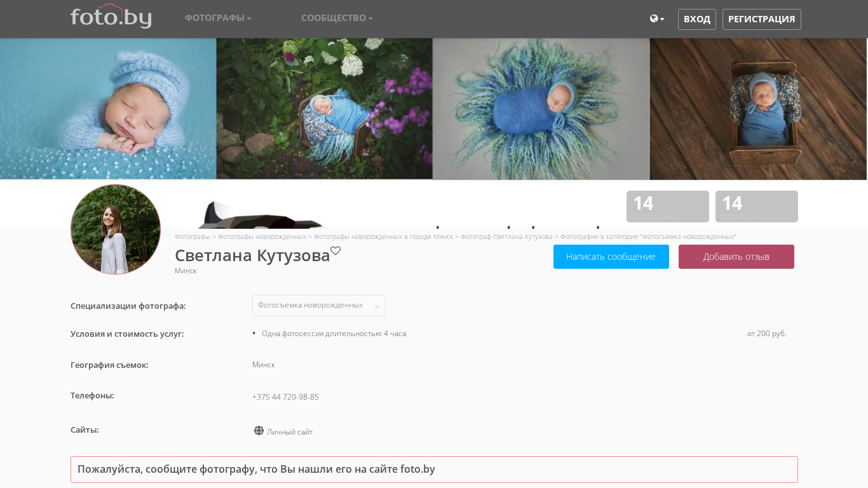The image size is (868, 488).
Task: Click the Добавить отзыв button
Action: [736, 257]
